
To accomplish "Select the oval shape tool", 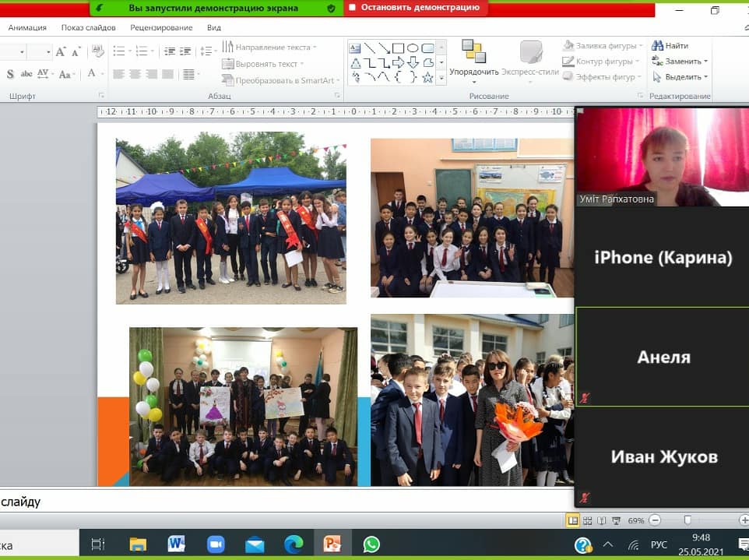I will (x=413, y=48).
